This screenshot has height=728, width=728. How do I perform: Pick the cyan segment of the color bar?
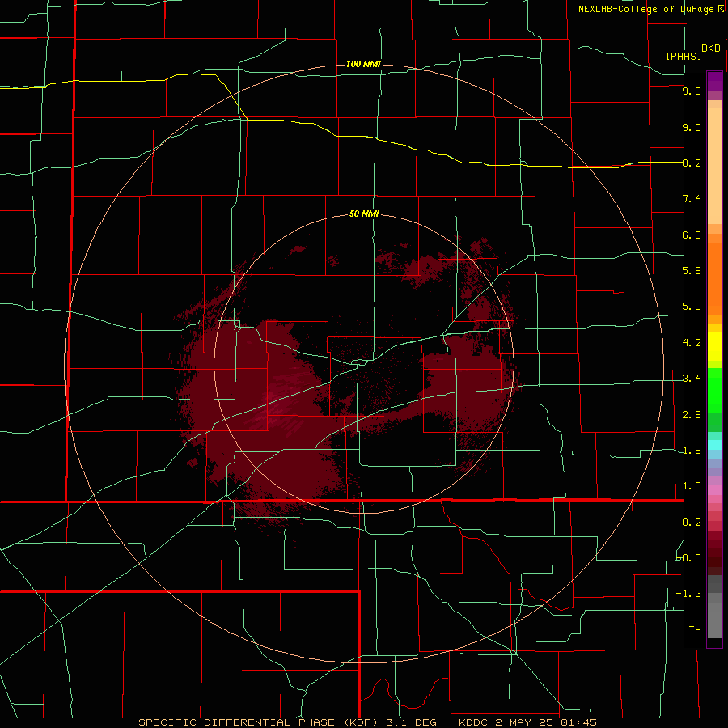714,445
